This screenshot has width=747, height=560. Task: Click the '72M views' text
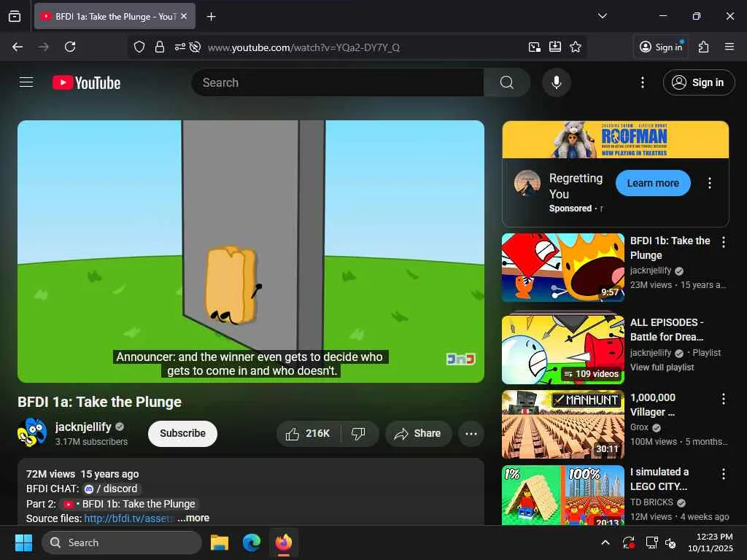point(50,474)
